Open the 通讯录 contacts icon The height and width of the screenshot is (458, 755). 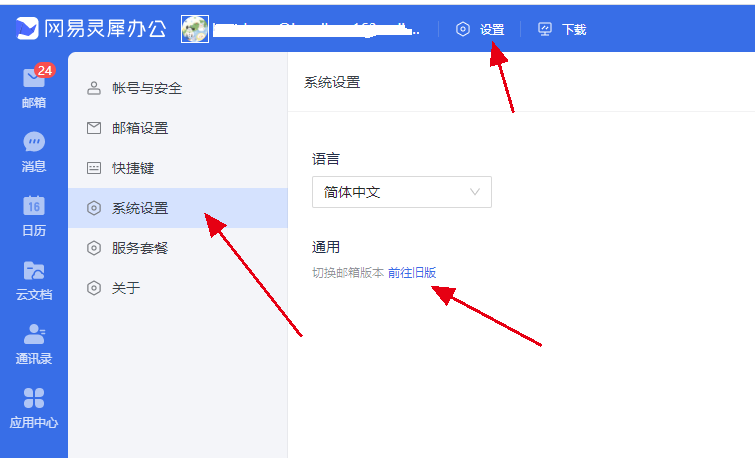pos(34,334)
